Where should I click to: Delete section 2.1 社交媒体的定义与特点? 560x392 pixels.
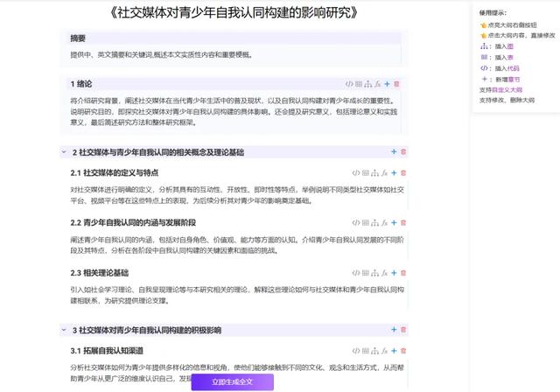pyautogui.click(x=403, y=172)
